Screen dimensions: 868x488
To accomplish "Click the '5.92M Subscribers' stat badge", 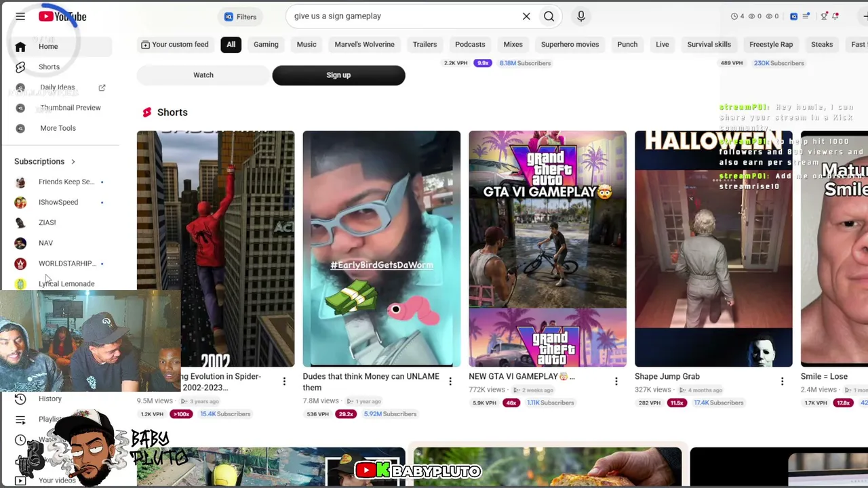I will 390,414.
